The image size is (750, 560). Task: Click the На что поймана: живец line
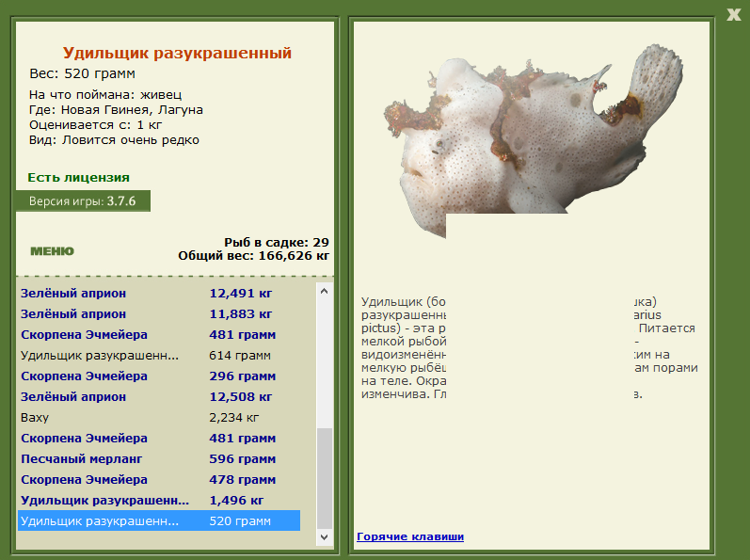point(105,95)
